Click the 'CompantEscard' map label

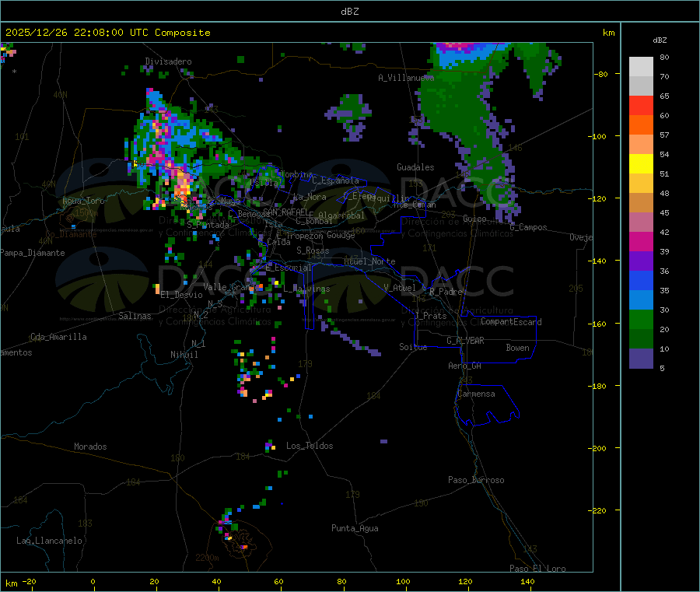511,322
